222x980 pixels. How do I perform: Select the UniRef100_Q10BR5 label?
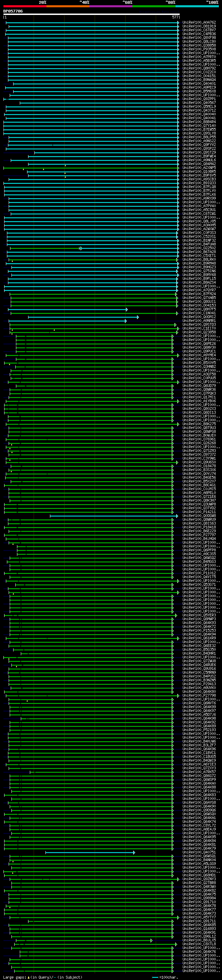199,172
